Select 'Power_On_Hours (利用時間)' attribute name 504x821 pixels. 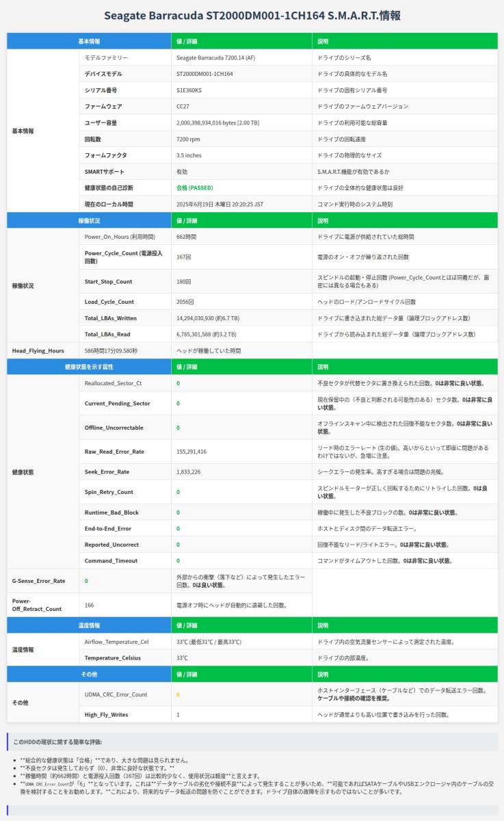pos(120,237)
